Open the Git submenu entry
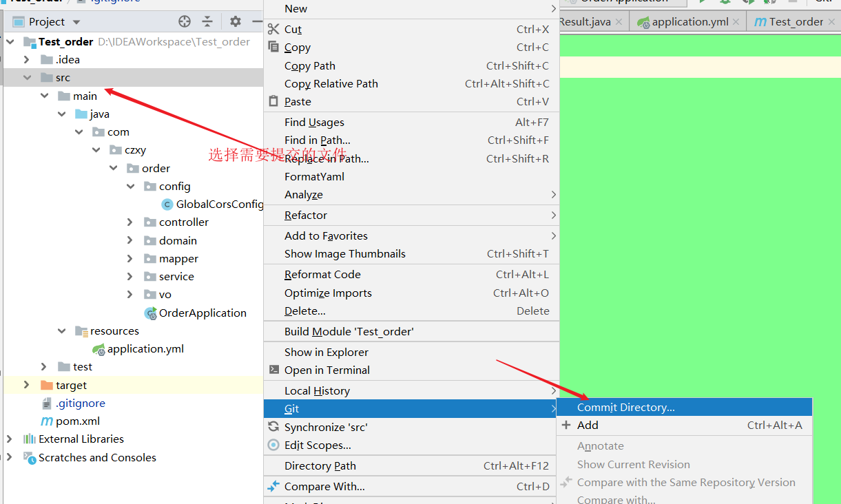The height and width of the screenshot is (504, 841). (x=411, y=408)
